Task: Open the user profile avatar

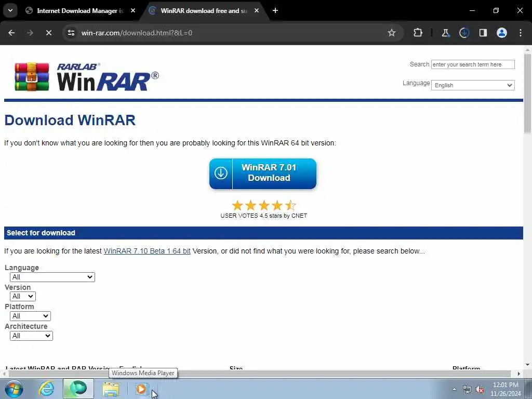Action: pyautogui.click(x=502, y=33)
